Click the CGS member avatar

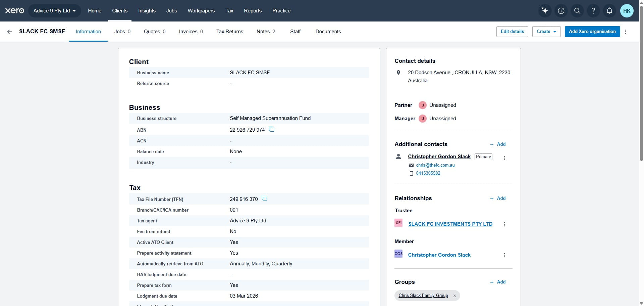(398, 254)
